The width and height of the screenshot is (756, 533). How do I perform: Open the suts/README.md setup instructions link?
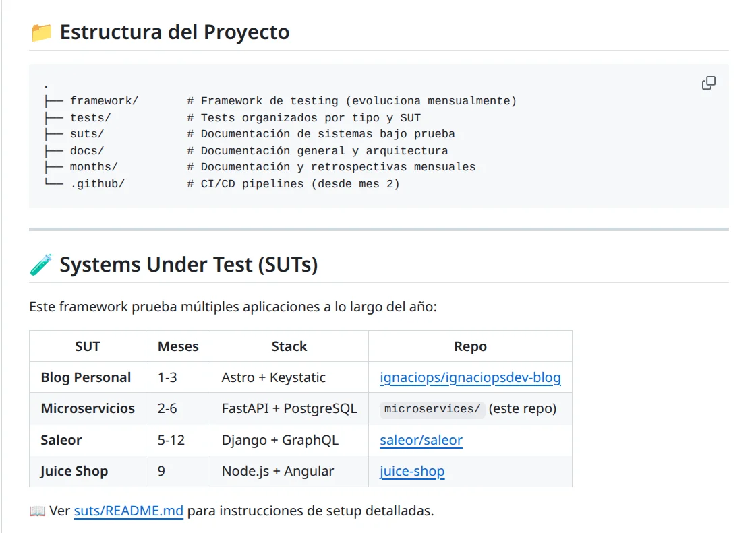pyautogui.click(x=128, y=511)
